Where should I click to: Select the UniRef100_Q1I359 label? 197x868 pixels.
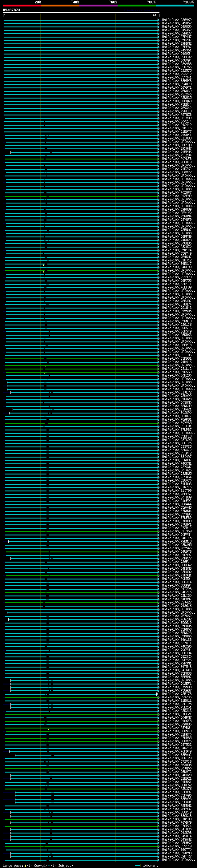(x=176, y=531)
